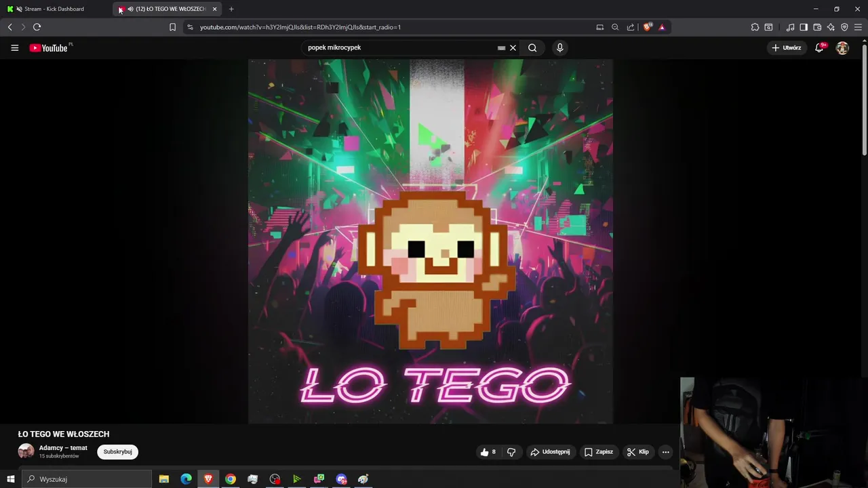Open Brave playlist music note icon
This screenshot has width=868, height=488.
790,27
